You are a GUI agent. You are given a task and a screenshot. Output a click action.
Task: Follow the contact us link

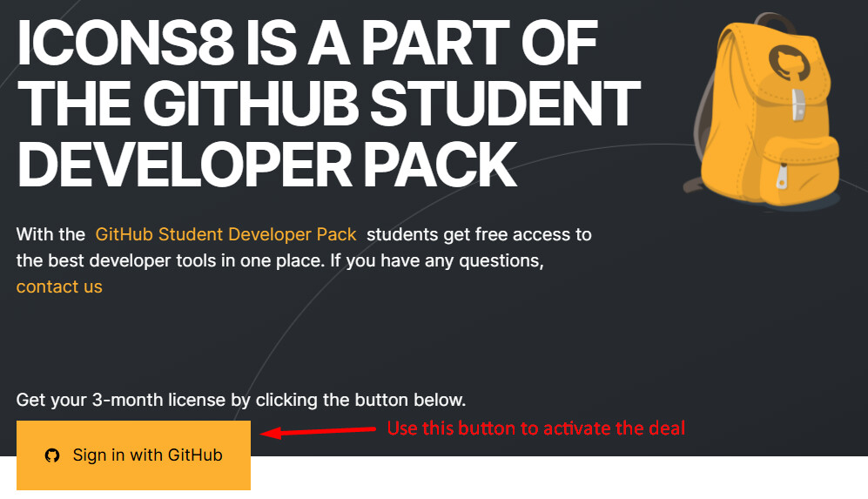click(x=59, y=287)
